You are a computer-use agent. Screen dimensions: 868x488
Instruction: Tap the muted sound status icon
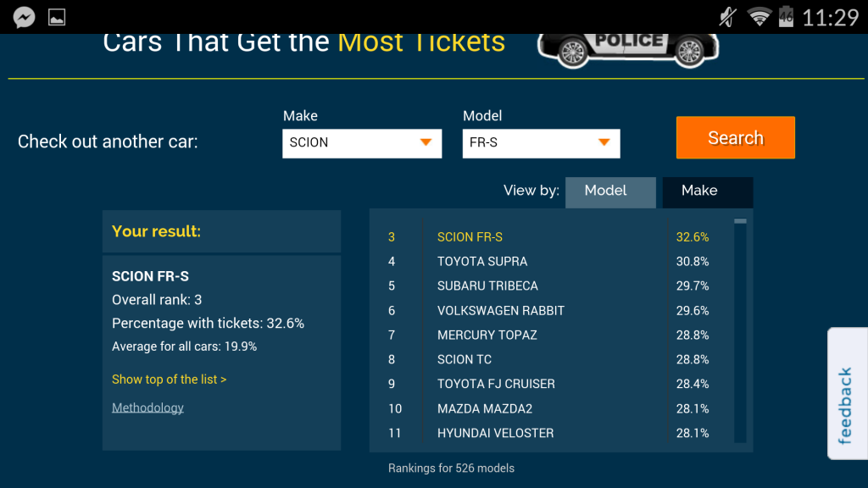tap(727, 17)
